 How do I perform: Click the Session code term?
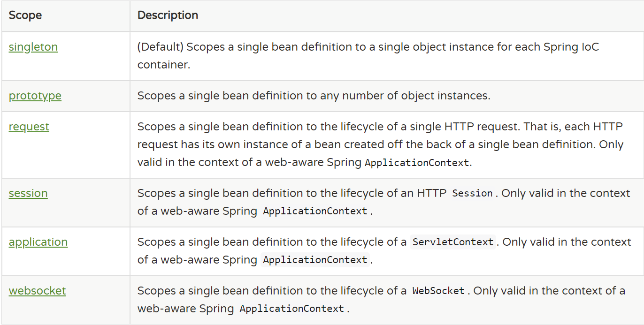pyautogui.click(x=472, y=194)
